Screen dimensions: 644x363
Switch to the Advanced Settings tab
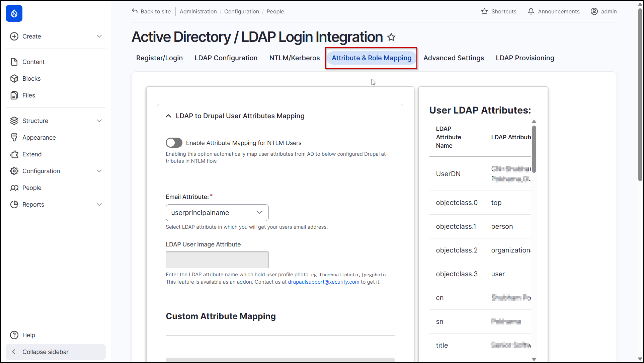(454, 58)
